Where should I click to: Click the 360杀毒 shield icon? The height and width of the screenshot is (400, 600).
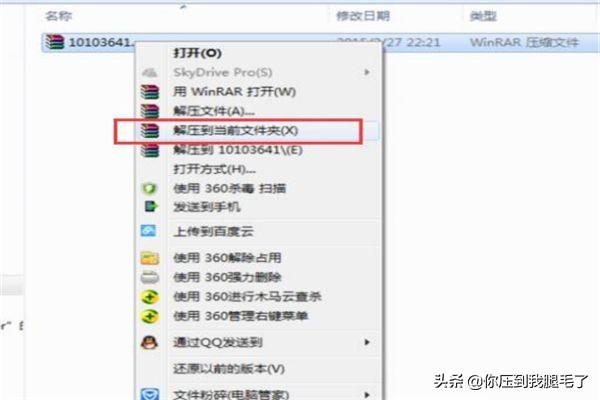[150, 188]
